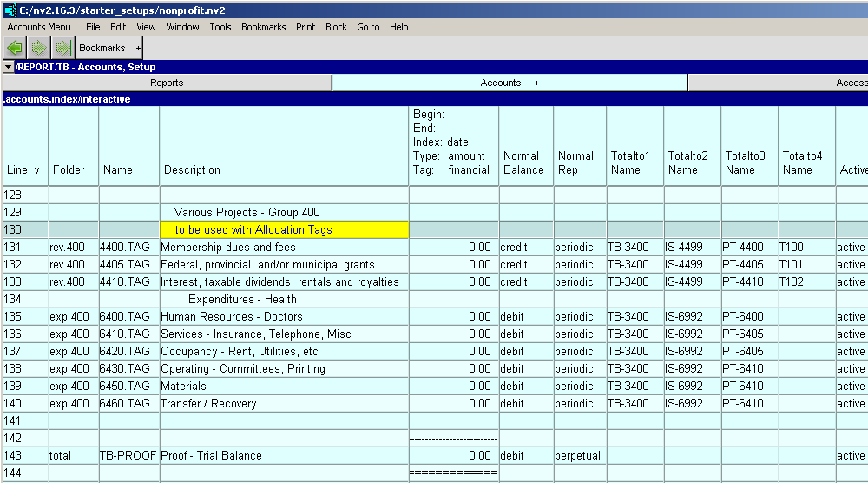Open the Go to menu
868x483 pixels.
tap(368, 27)
